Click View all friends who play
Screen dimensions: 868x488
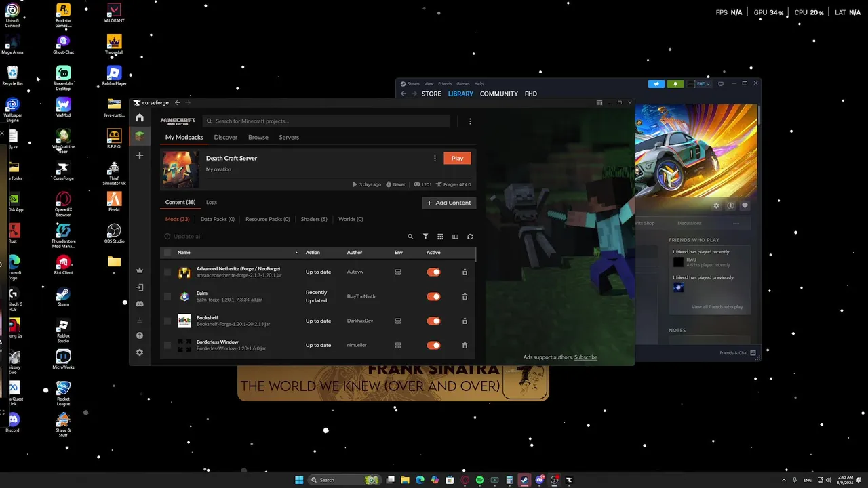point(717,307)
